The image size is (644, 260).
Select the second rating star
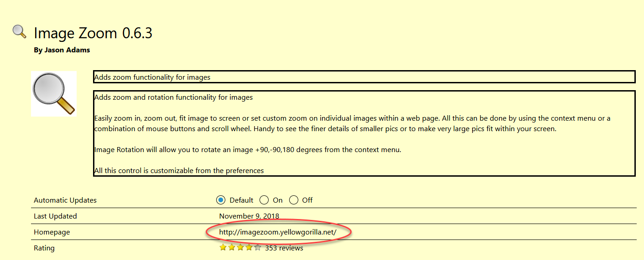232,248
